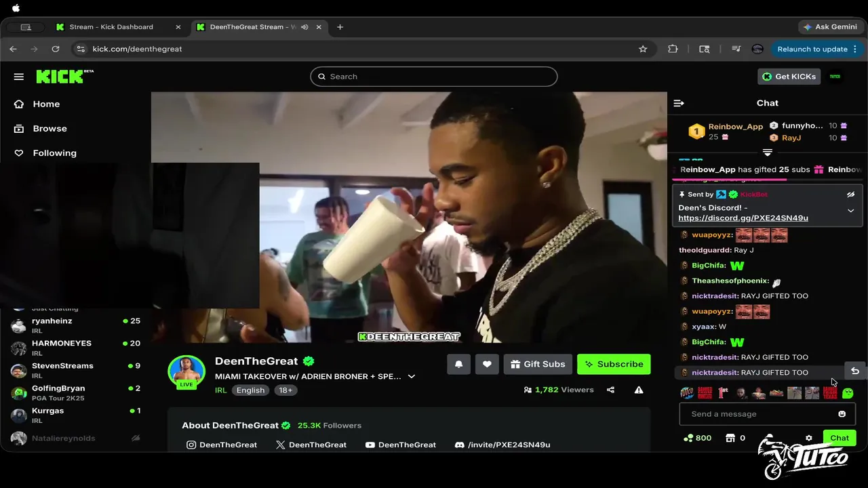Expand the pinned Discord message chevron
This screenshot has width=868, height=488.
850,211
